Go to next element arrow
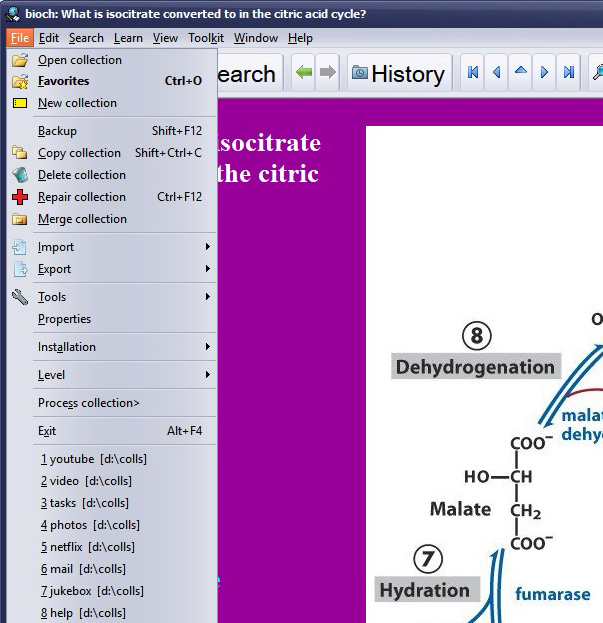 tap(544, 73)
